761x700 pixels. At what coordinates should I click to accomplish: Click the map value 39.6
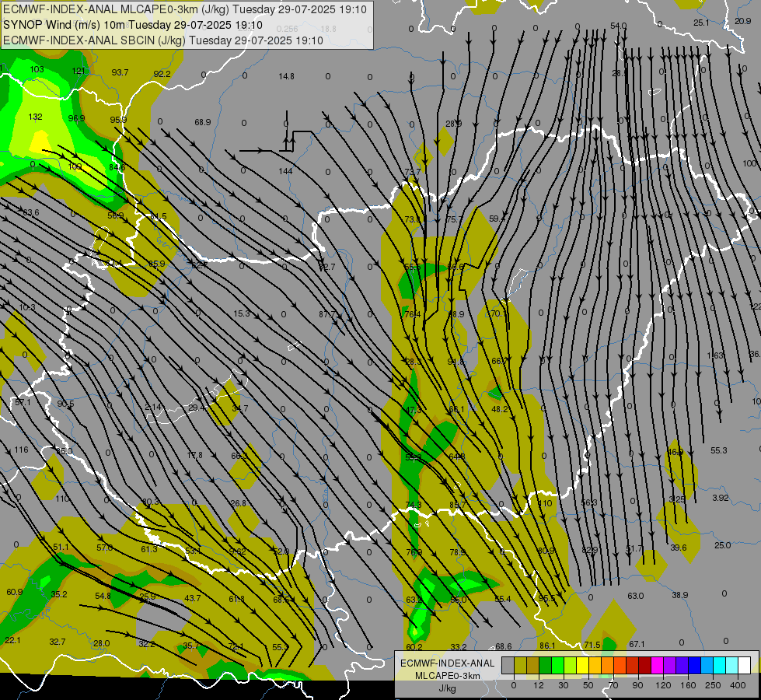(679, 548)
